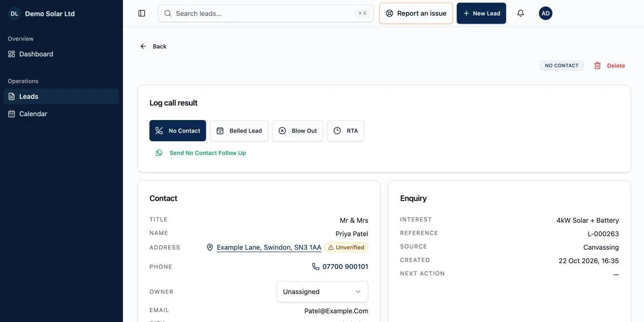Mark the call as Belled Lead
The height and width of the screenshot is (322, 644).
point(239,131)
